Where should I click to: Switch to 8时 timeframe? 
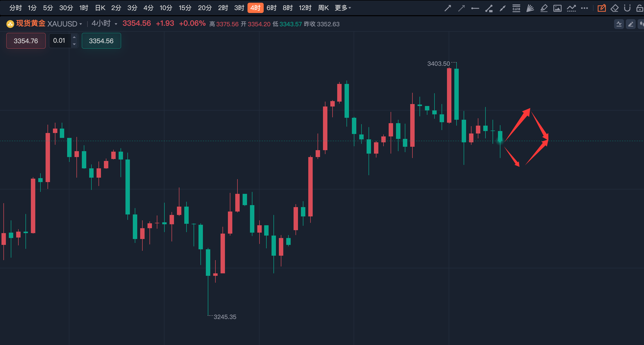(x=288, y=8)
